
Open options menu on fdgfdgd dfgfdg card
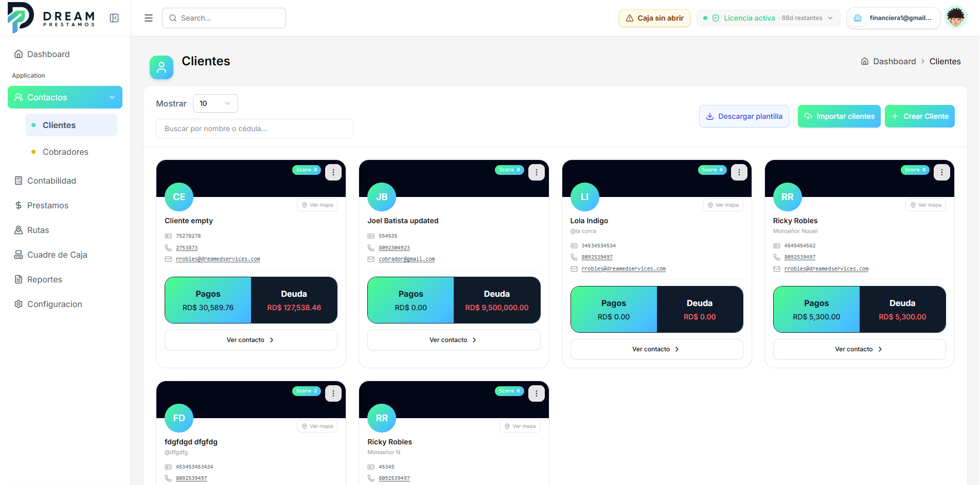point(333,393)
